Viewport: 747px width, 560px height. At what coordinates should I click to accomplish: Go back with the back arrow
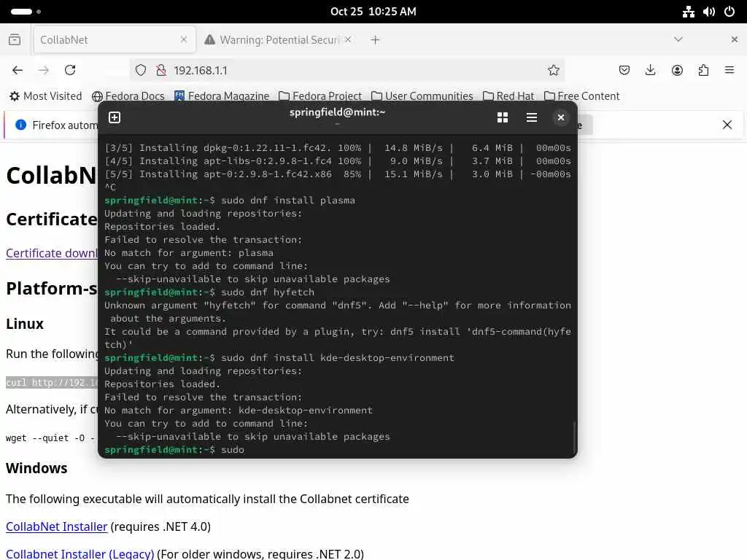click(18, 71)
